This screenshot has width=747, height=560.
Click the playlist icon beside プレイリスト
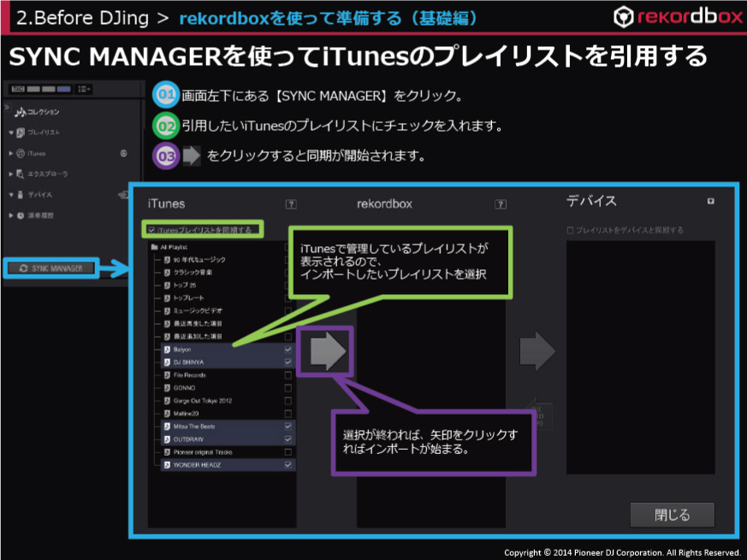pos(21,133)
